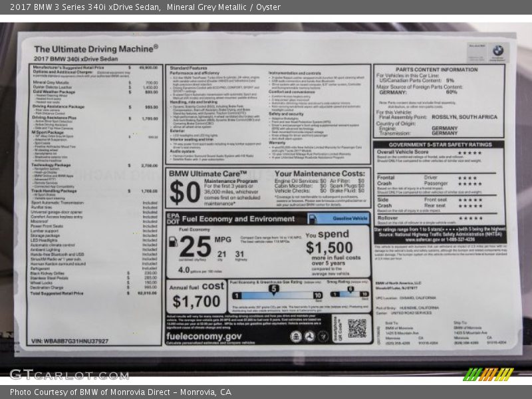532x399 pixels.
Task: Click the '$1,500' fuel cost figure
Action: (x=329, y=247)
